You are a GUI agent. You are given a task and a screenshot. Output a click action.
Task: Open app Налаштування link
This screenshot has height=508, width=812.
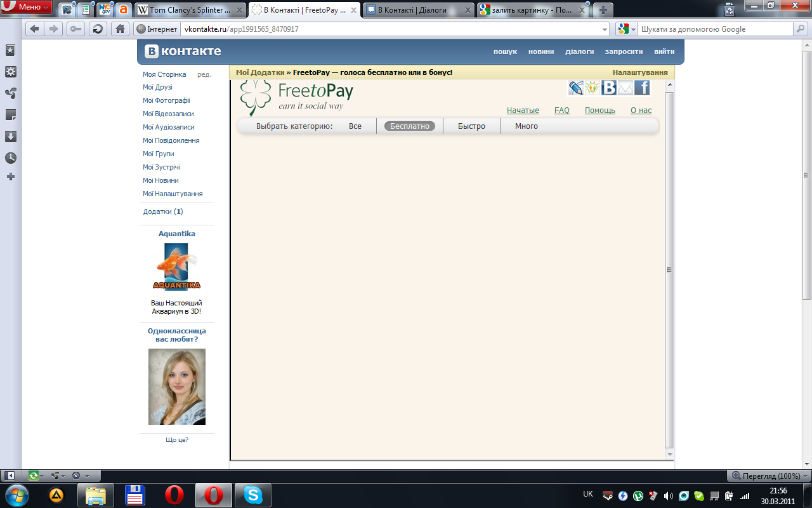pyautogui.click(x=640, y=72)
